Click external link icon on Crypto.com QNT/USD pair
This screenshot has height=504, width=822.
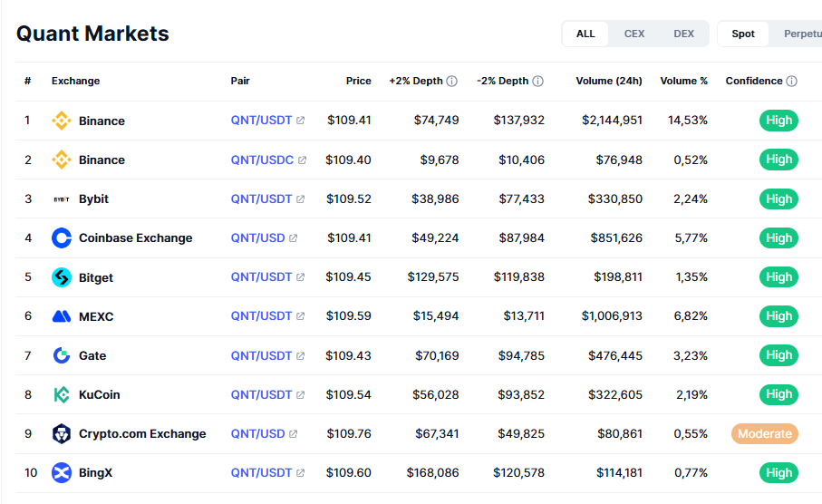pyautogui.click(x=293, y=433)
